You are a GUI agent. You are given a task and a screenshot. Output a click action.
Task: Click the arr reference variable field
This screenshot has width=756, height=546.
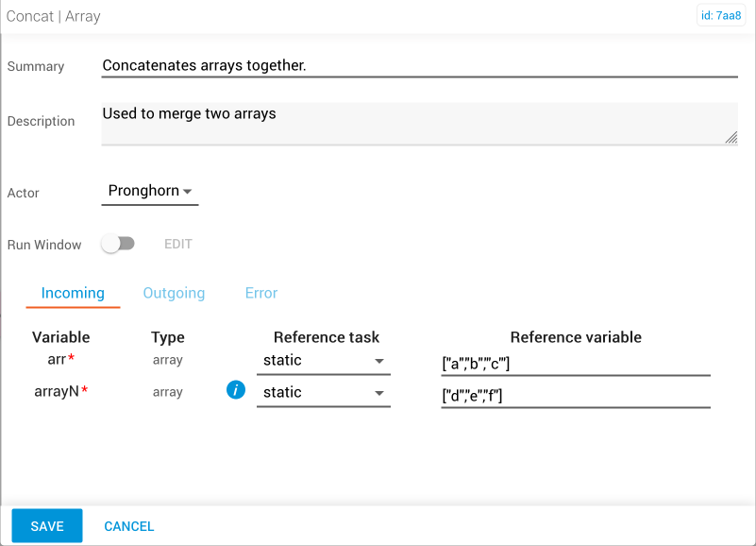576,363
